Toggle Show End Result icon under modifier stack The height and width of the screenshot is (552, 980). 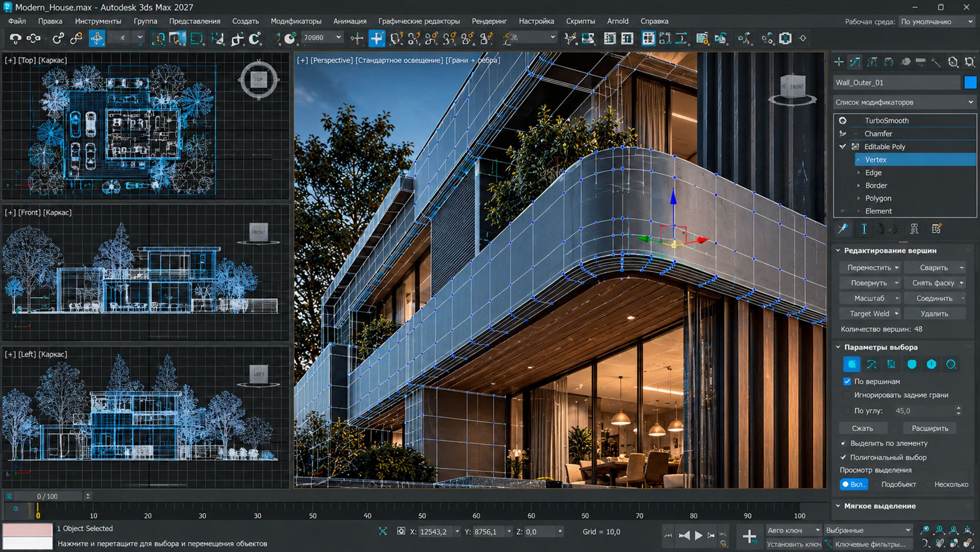click(x=864, y=229)
